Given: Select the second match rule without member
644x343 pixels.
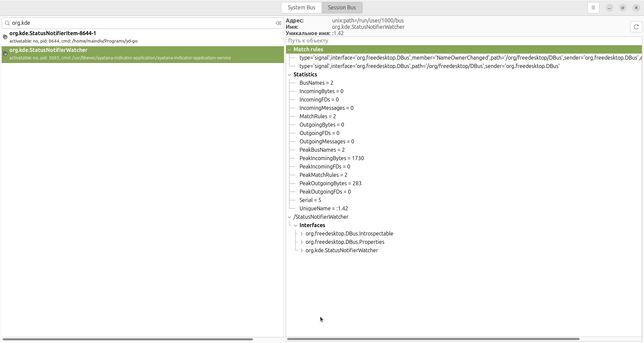Looking at the screenshot, I should 464,66.
